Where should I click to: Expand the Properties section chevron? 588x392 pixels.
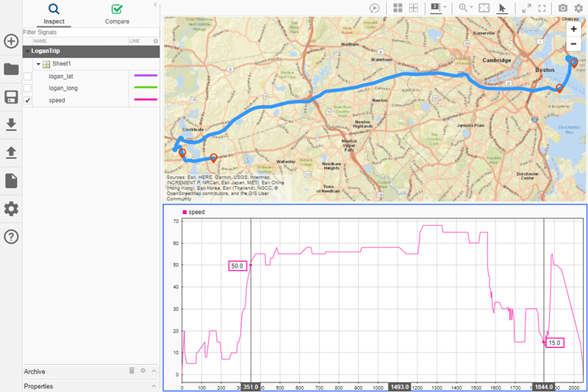click(154, 386)
